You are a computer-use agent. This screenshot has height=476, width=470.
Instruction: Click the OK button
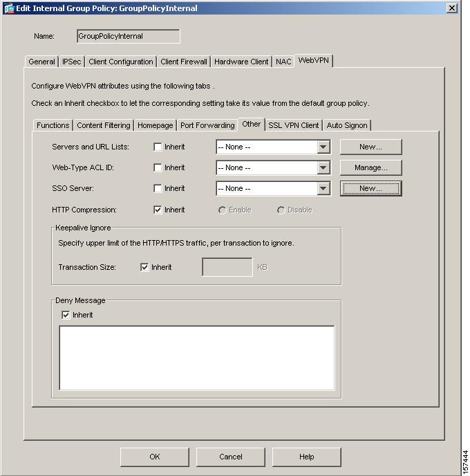[x=155, y=457]
